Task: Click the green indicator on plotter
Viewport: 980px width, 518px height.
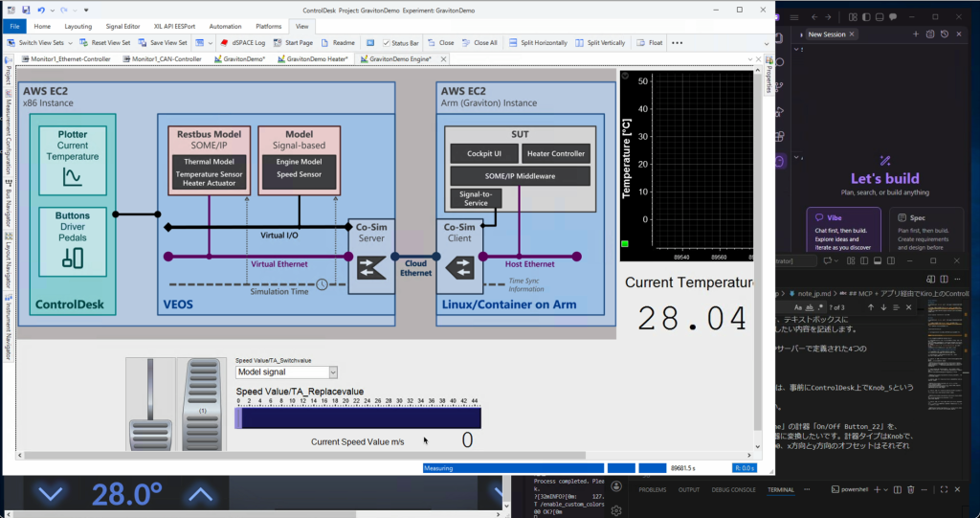Action: point(624,244)
